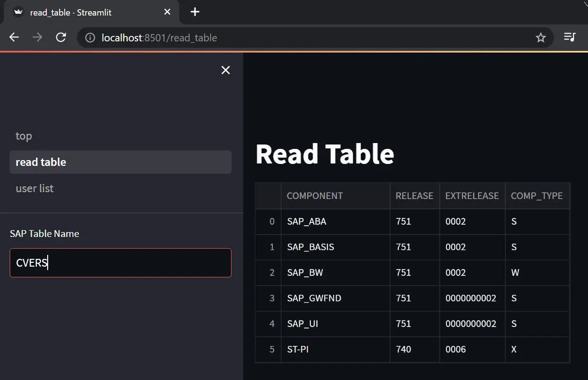Image resolution: width=588 pixels, height=380 pixels.
Task: Click release 751 in SAP_ABA row
Action: click(x=415, y=222)
